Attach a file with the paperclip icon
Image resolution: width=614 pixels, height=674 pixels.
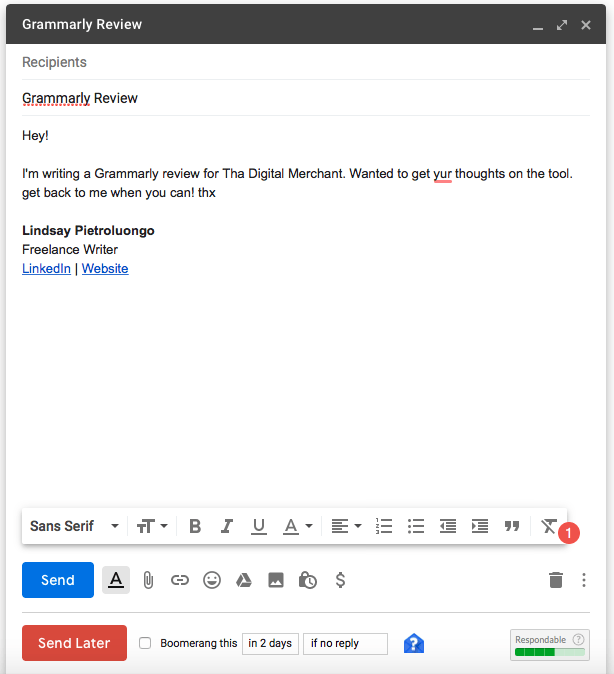point(148,580)
